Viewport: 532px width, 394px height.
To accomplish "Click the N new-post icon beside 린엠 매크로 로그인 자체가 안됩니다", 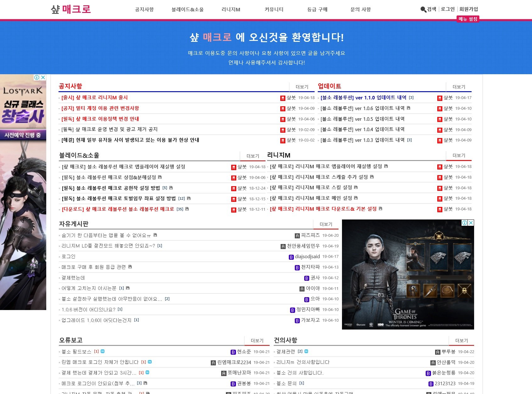I will 150,362.
